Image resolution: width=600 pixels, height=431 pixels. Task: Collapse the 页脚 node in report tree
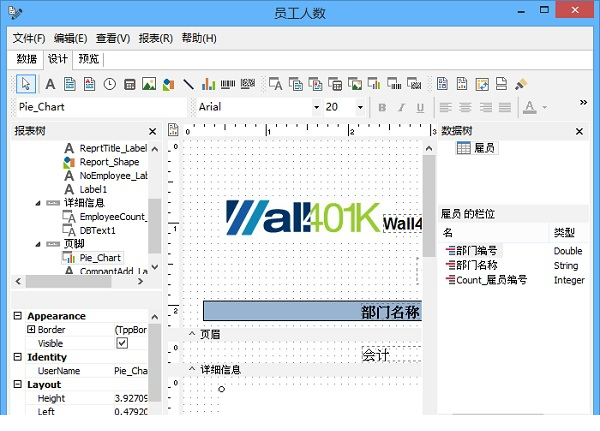[38, 244]
